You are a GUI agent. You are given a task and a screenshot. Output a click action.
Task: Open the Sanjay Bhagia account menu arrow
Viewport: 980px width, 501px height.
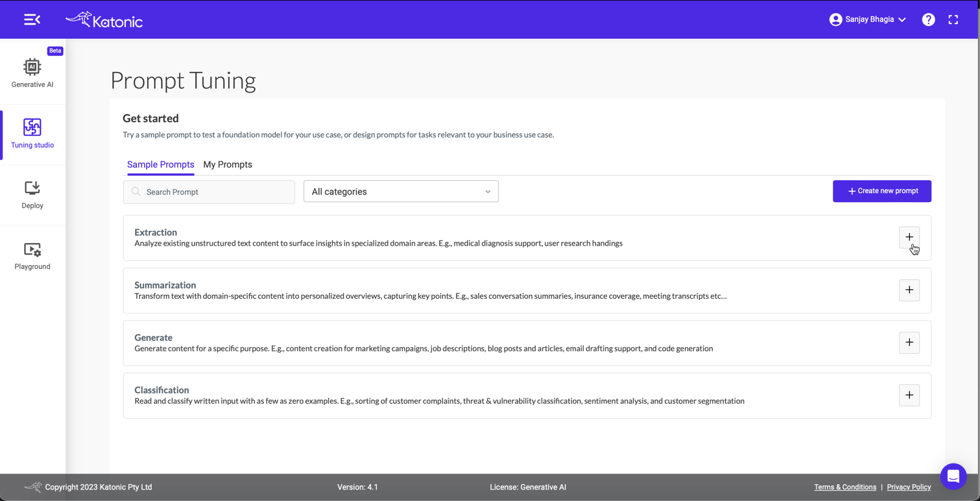(902, 20)
